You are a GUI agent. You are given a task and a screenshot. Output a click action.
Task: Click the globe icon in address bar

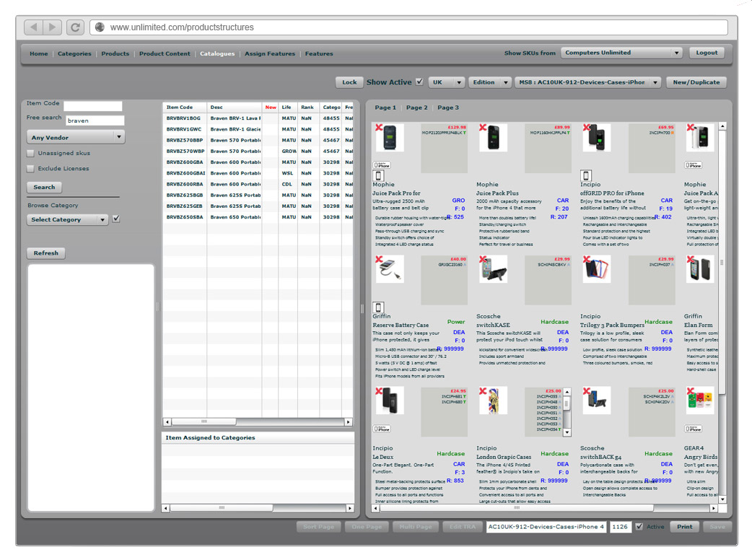pyautogui.click(x=100, y=27)
